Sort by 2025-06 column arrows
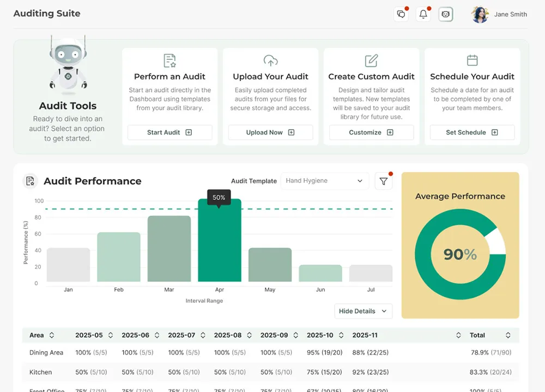This screenshot has height=392, width=545. 157,335
